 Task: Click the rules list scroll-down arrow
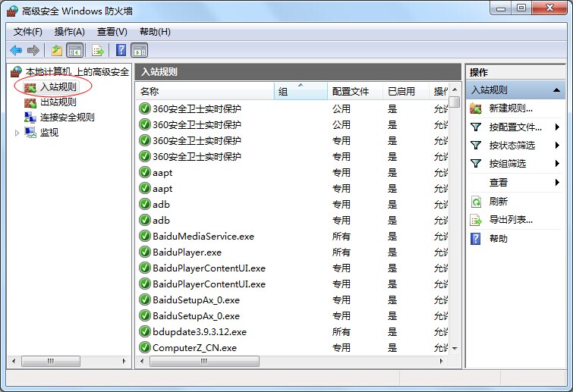(x=455, y=349)
